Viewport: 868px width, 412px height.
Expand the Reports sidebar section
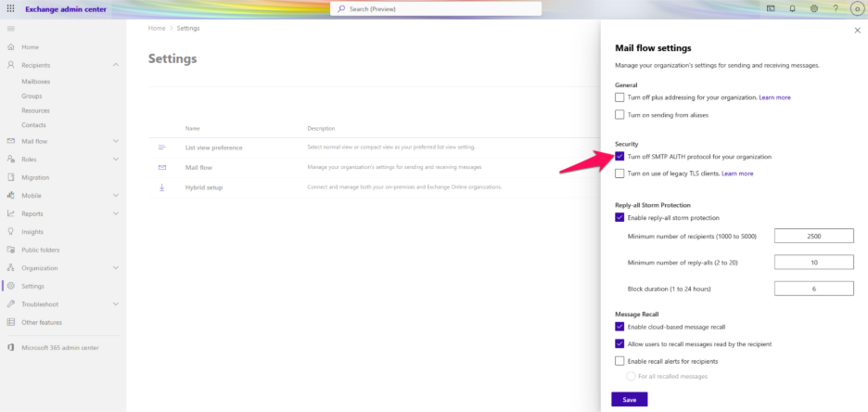click(115, 213)
